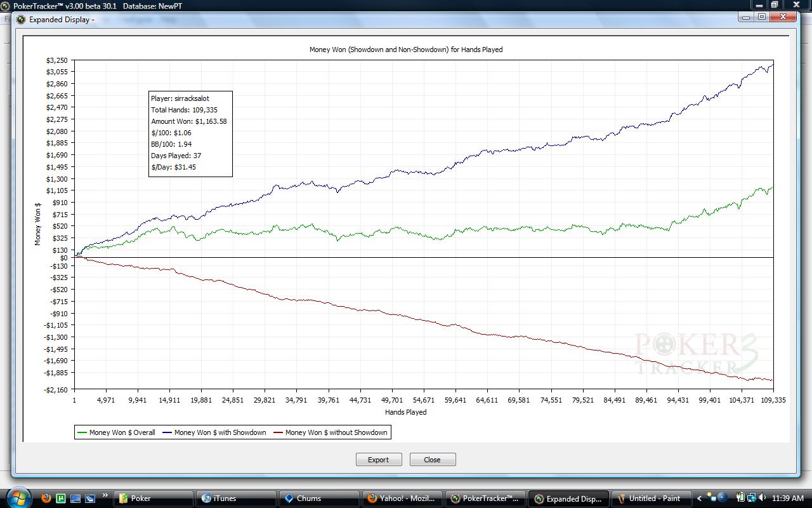Click the 'Amount Won: $1,163.58' stat line
Screen dimensions: 812x508
coord(189,121)
